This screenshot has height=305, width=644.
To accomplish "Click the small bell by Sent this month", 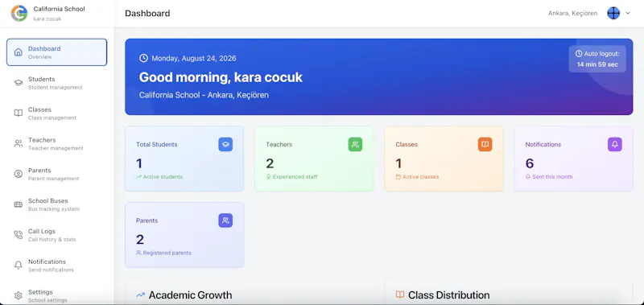I will click(x=528, y=177).
